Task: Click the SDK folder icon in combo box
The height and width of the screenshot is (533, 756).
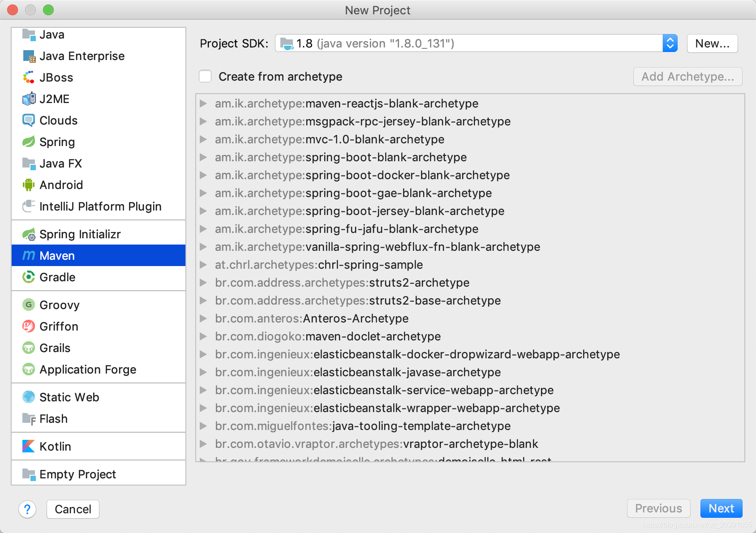Action: click(x=287, y=43)
